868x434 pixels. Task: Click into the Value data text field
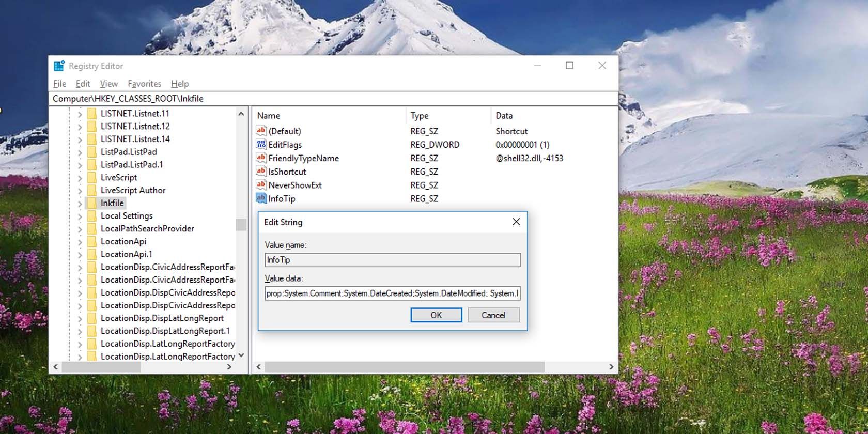(392, 293)
